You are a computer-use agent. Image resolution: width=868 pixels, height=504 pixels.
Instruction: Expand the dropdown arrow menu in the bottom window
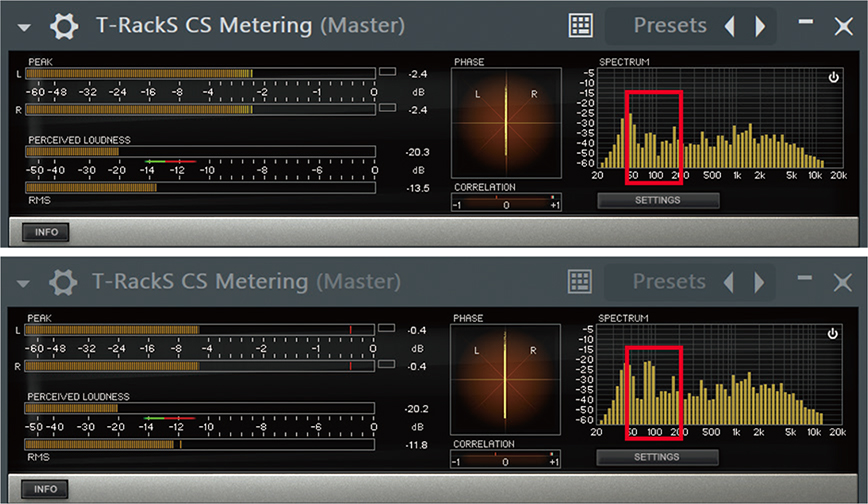pyautogui.click(x=23, y=284)
